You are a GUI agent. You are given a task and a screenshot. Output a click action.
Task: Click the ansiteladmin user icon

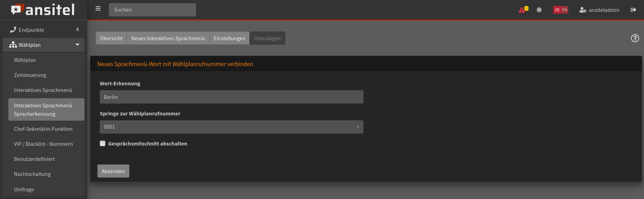pyautogui.click(x=583, y=10)
